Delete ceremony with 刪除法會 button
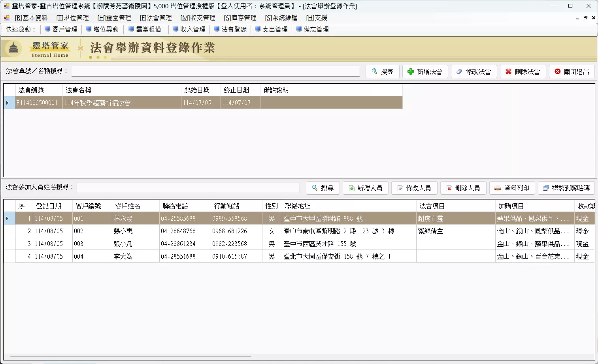The height and width of the screenshot is (364, 598). (x=523, y=71)
